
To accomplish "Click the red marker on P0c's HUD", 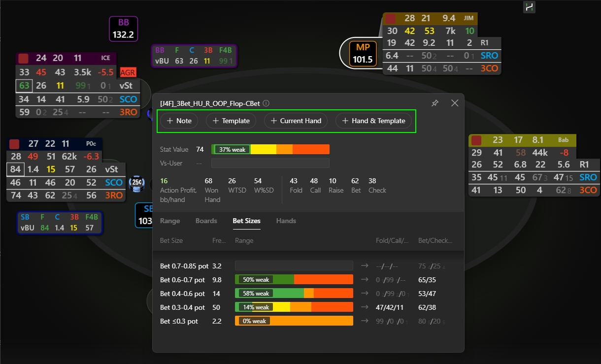I will click(x=14, y=144).
